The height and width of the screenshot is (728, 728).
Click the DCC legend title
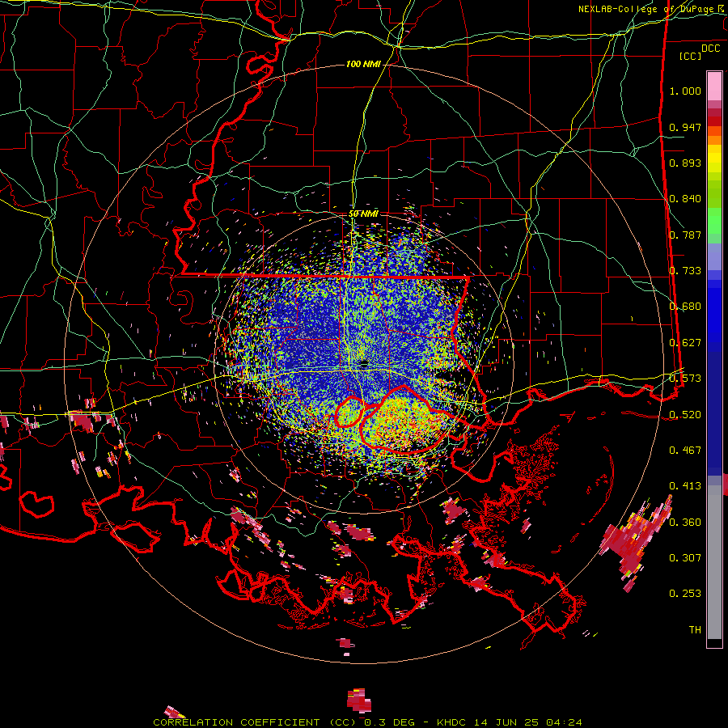(711, 49)
